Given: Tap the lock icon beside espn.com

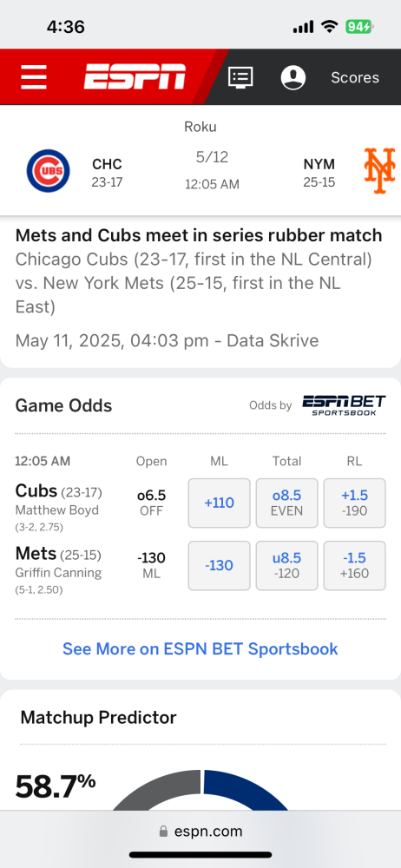Looking at the screenshot, I should click(163, 832).
